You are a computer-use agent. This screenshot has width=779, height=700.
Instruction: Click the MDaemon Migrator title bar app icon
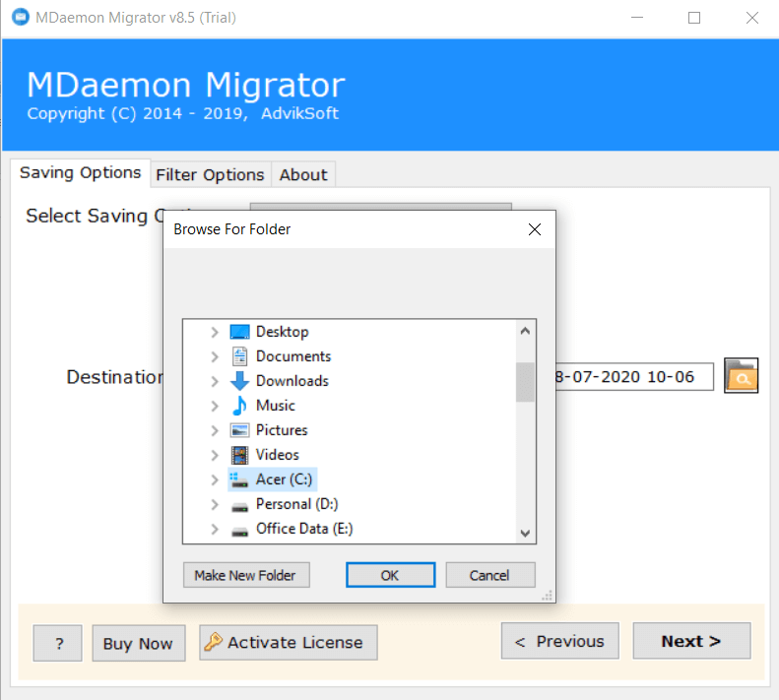pos(21,18)
